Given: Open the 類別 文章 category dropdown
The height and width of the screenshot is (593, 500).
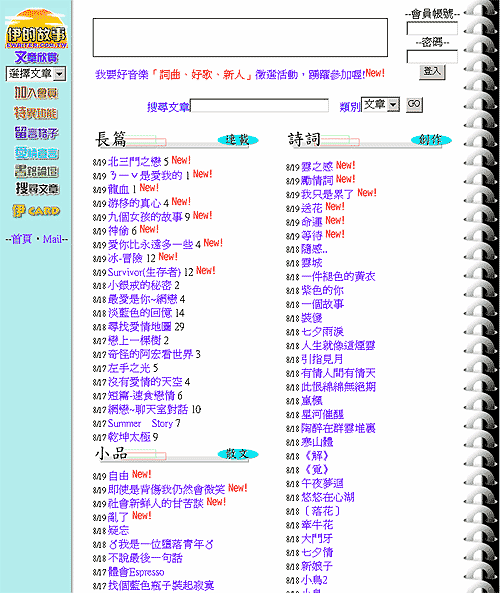Looking at the screenshot, I should [x=380, y=104].
